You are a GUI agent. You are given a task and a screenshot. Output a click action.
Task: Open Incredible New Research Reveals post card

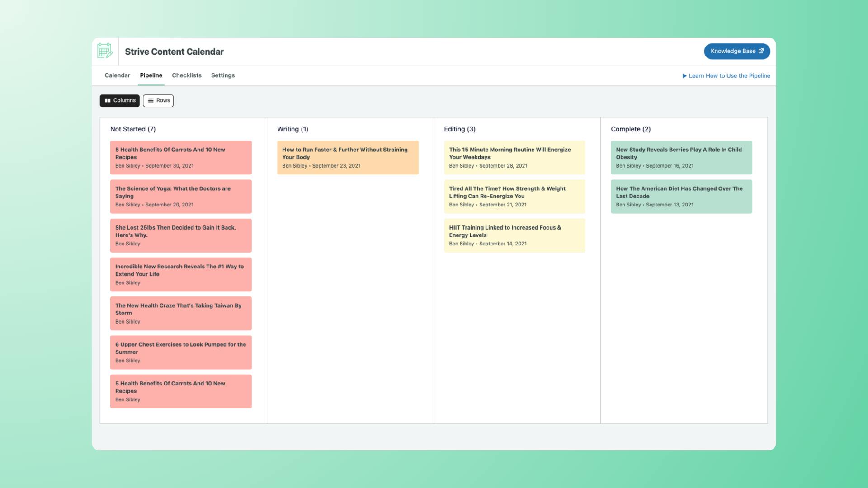click(181, 274)
